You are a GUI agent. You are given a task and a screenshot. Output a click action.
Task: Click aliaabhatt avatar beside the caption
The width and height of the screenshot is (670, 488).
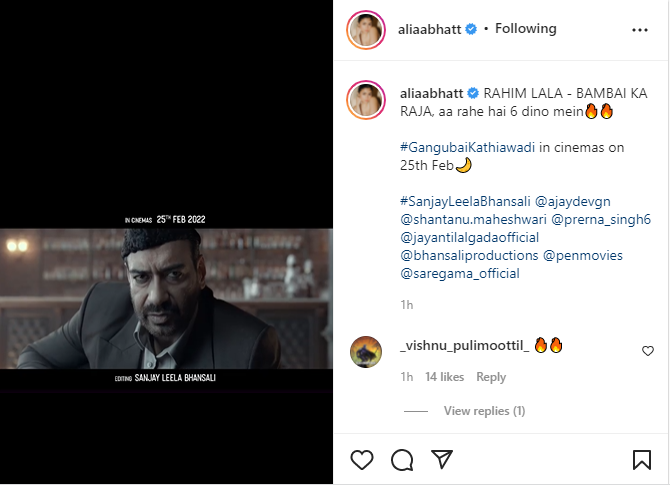click(365, 100)
